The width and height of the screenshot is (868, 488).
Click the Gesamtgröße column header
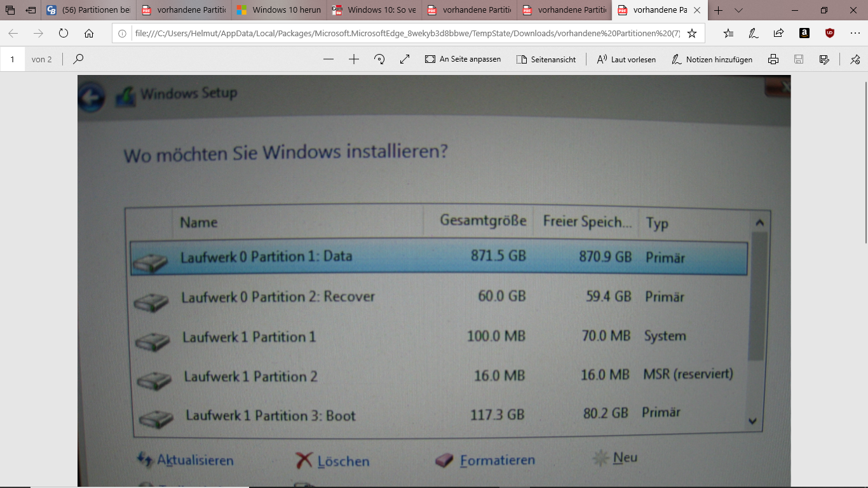(484, 221)
